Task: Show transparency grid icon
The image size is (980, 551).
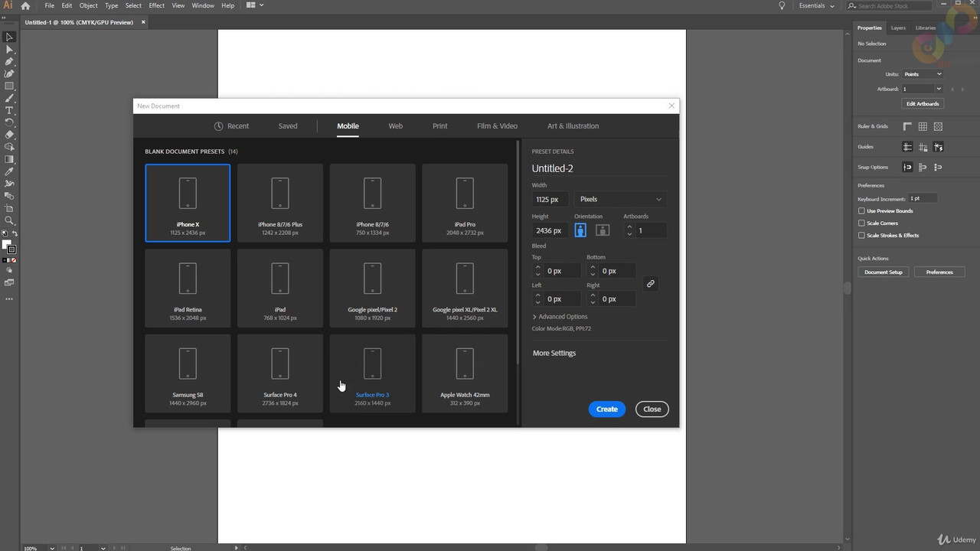Action: tap(938, 126)
